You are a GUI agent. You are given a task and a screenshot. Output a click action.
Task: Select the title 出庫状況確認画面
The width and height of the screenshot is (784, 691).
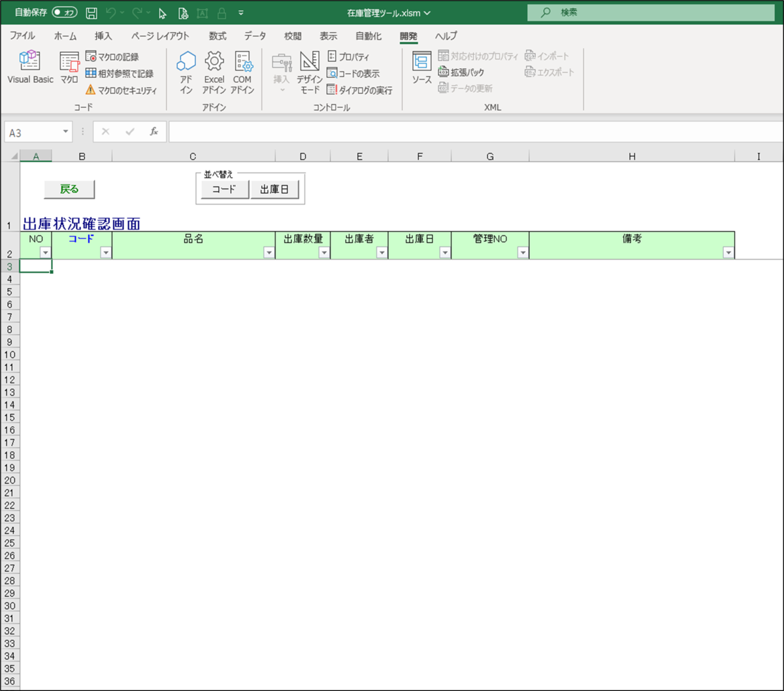(82, 224)
